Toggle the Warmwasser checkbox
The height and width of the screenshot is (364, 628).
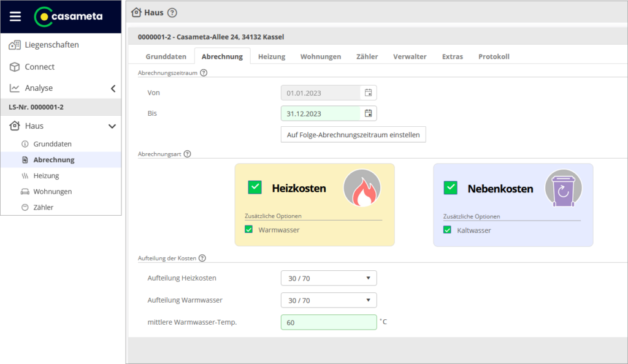249,230
